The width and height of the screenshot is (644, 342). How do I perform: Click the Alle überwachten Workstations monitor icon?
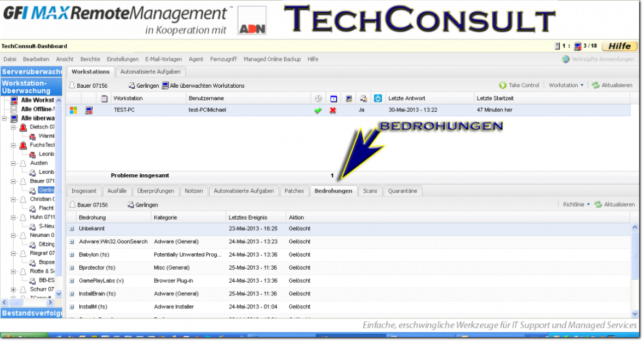165,86
